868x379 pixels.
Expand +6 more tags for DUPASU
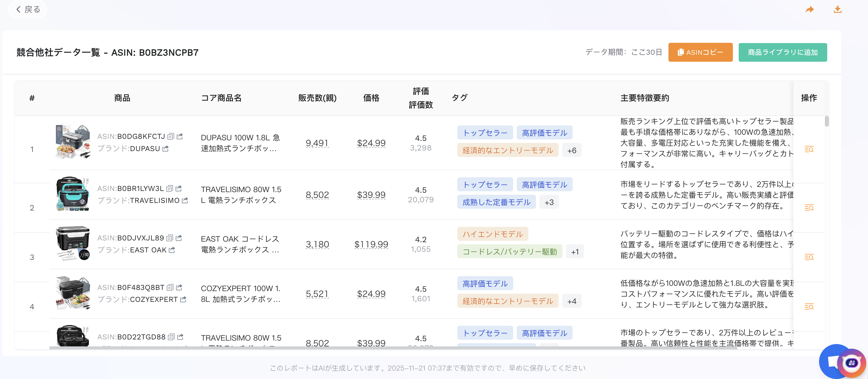pyautogui.click(x=571, y=150)
